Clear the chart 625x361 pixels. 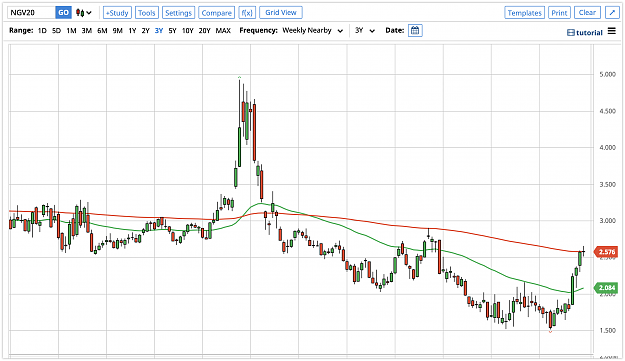[x=587, y=13]
